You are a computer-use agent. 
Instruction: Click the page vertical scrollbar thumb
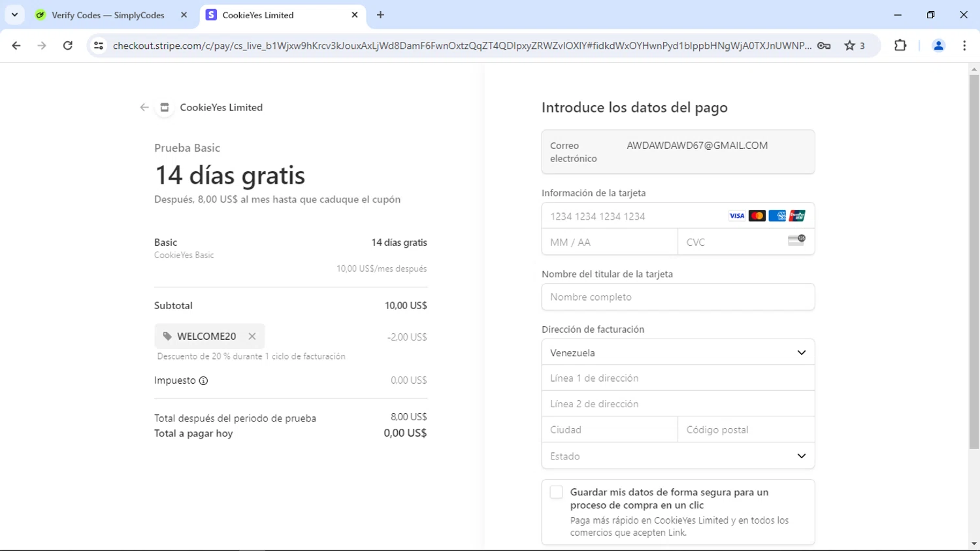coord(974,261)
